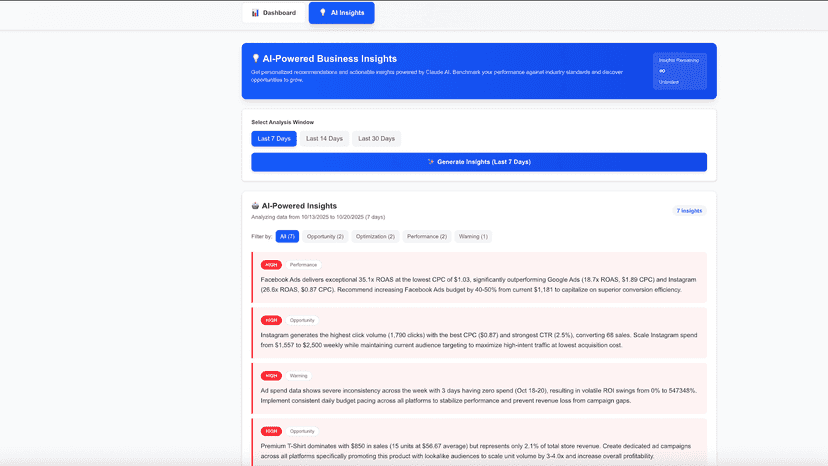Screen dimensions: 828x466
Task: Click HIGH badge on Premium T-Shirt insight
Action: [271, 431]
